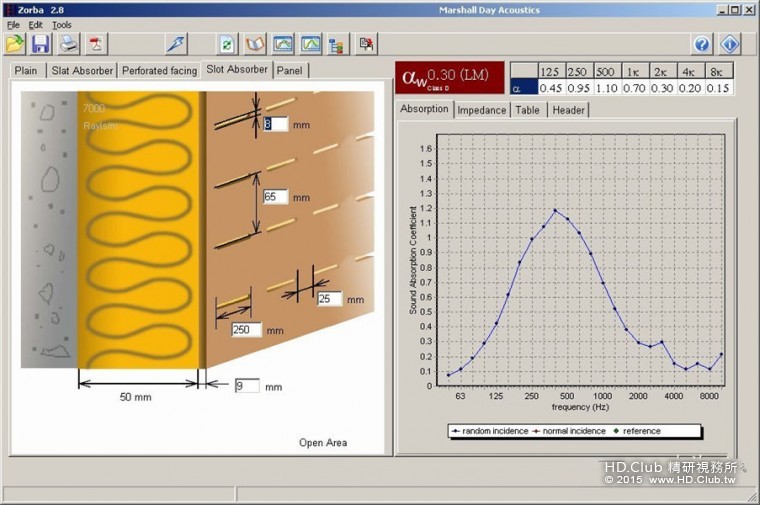The height and width of the screenshot is (505, 760).
Task: Click the 250 mm slot length field
Action: [246, 329]
